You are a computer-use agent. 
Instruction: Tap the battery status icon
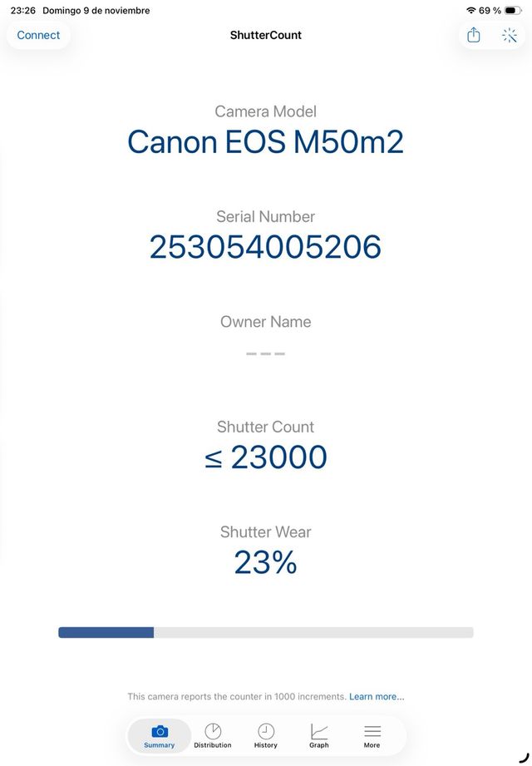pyautogui.click(x=512, y=11)
